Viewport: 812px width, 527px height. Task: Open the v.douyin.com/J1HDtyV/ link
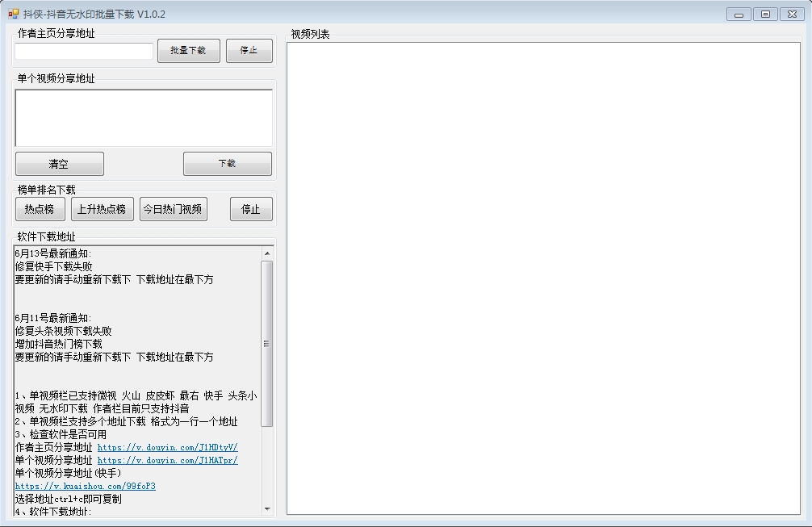167,447
